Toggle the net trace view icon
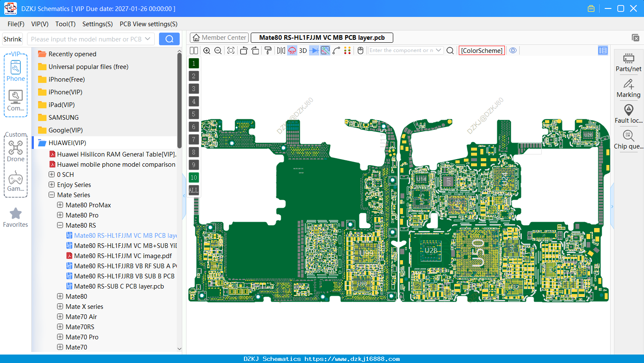Image resolution: width=644 pixels, height=363 pixels. 325,50
